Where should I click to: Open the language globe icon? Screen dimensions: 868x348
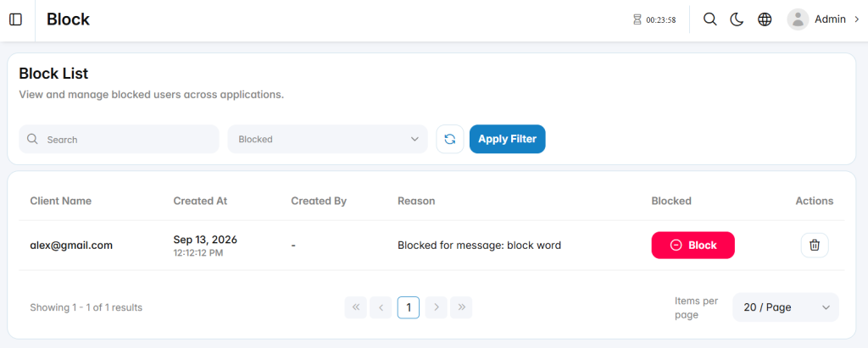pos(765,19)
